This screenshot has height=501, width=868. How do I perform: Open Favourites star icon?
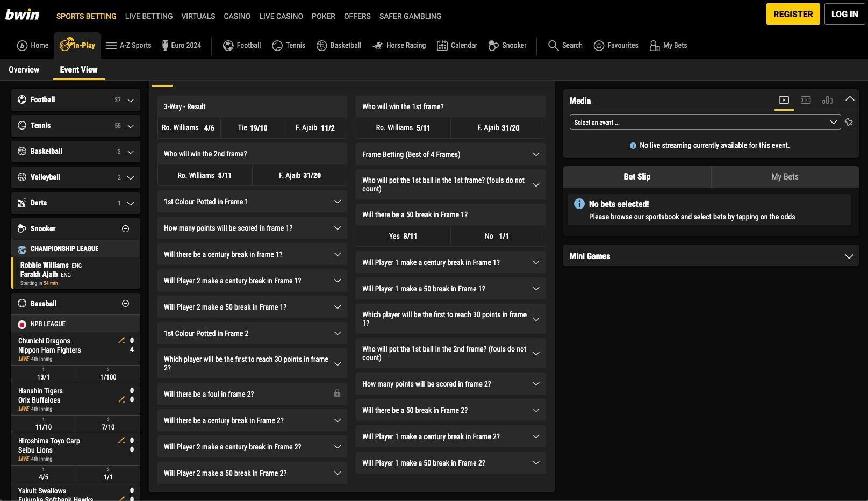[599, 46]
